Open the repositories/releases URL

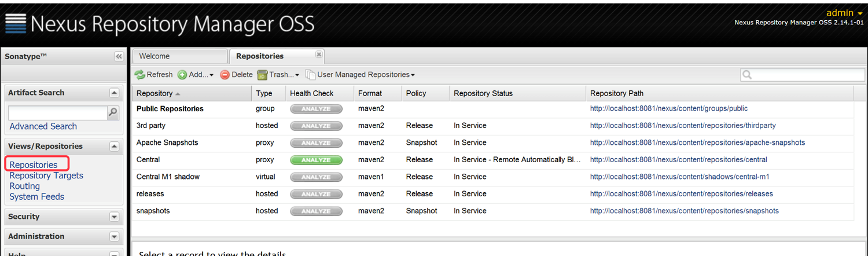[x=682, y=194]
